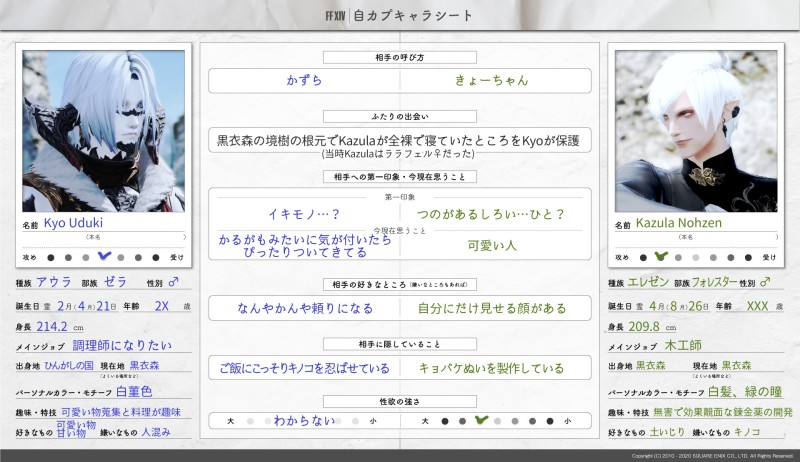Click Kazula's race エレゼン
Viewport: 800px width, 462px height.
click(x=648, y=281)
